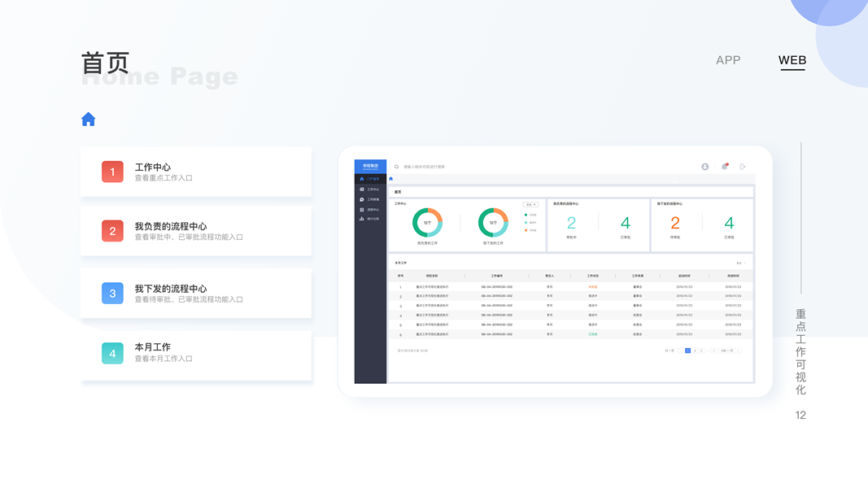
Task: Click the 我负责的工作 donut chart
Action: pos(427,222)
